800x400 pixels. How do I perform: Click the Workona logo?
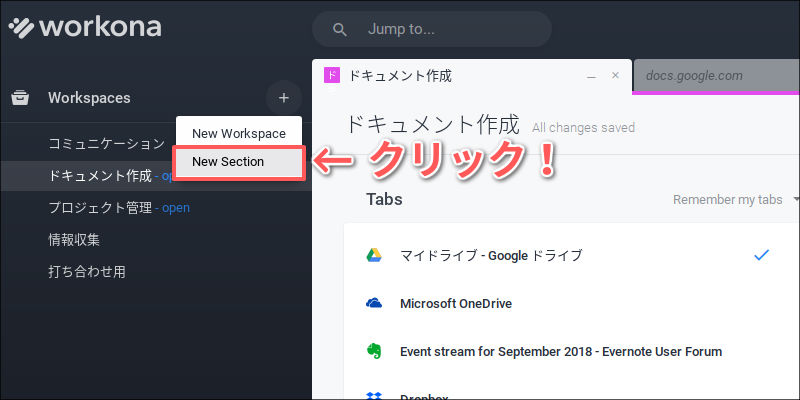point(85,28)
